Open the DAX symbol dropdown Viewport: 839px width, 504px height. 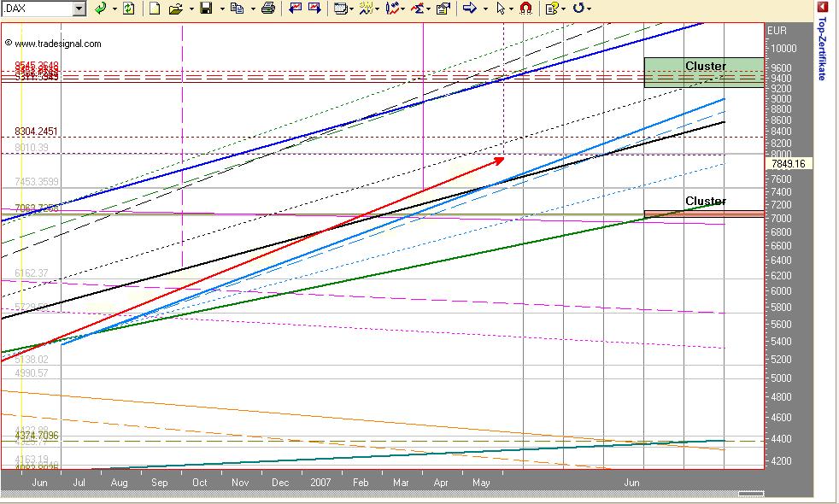point(79,9)
